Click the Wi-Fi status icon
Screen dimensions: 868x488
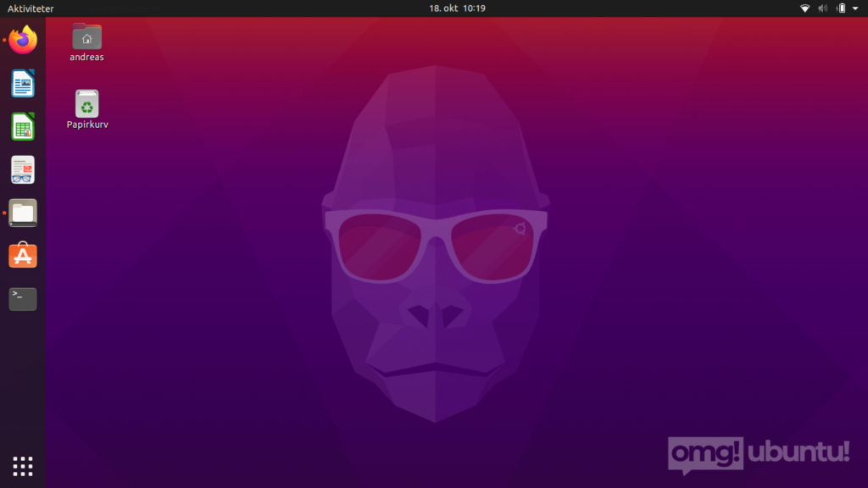[x=805, y=8]
